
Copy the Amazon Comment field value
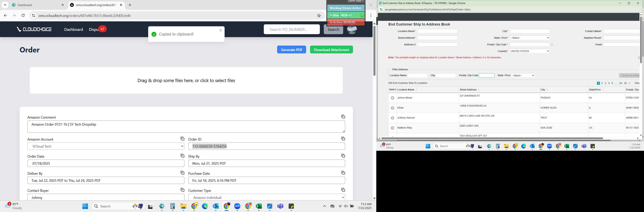point(343,117)
